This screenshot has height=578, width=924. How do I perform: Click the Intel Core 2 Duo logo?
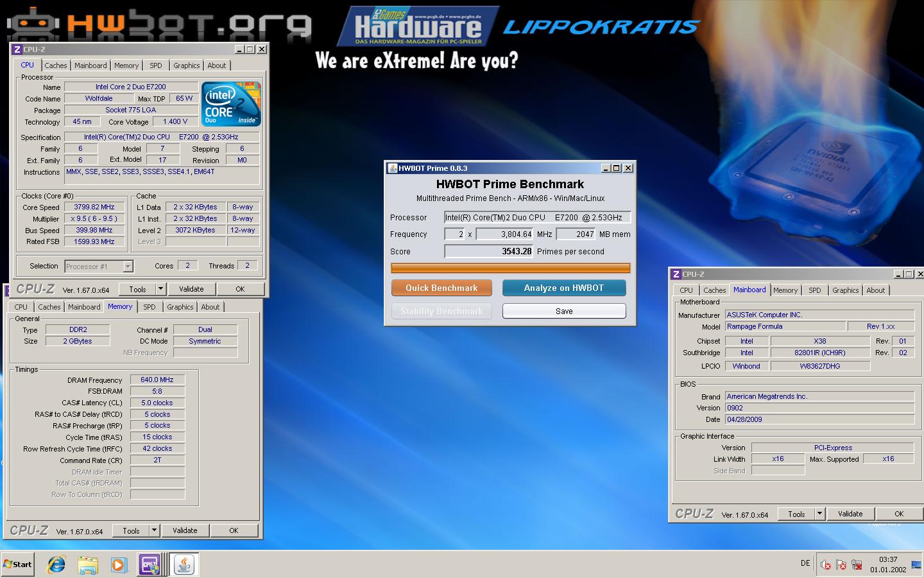231,103
